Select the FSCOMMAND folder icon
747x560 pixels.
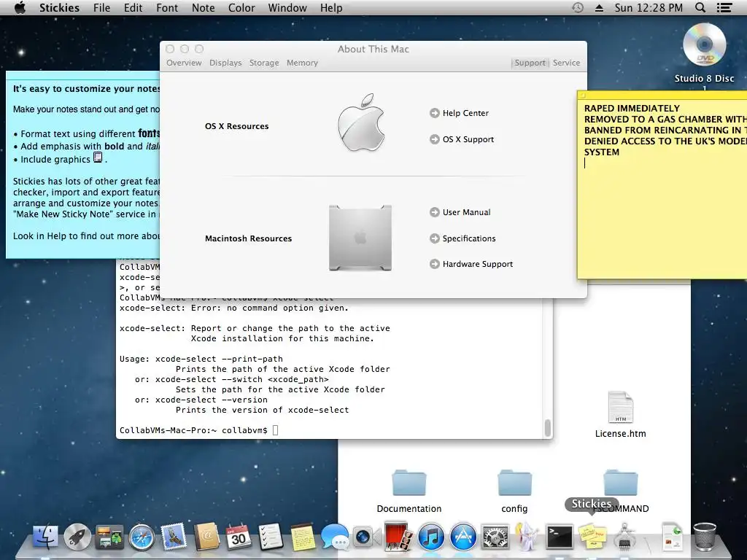(x=620, y=483)
